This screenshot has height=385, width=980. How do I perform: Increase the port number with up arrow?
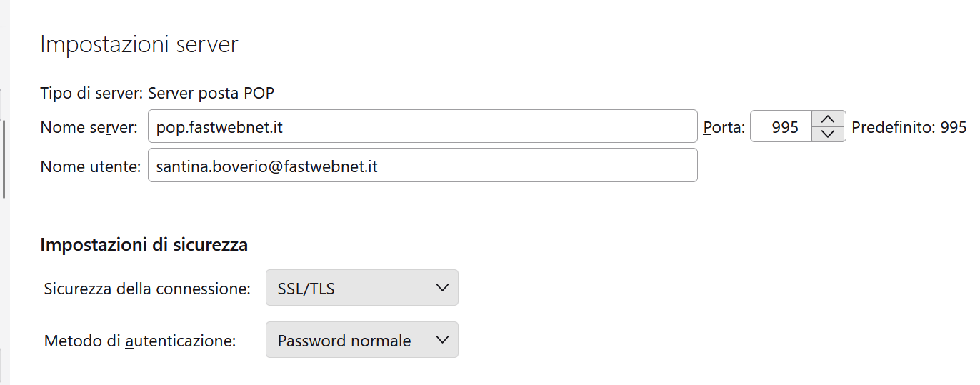pos(828,119)
